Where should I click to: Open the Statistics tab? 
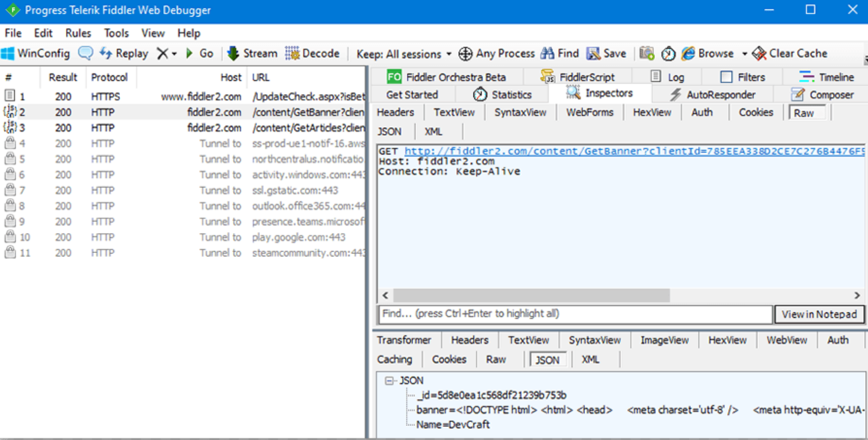(x=502, y=94)
